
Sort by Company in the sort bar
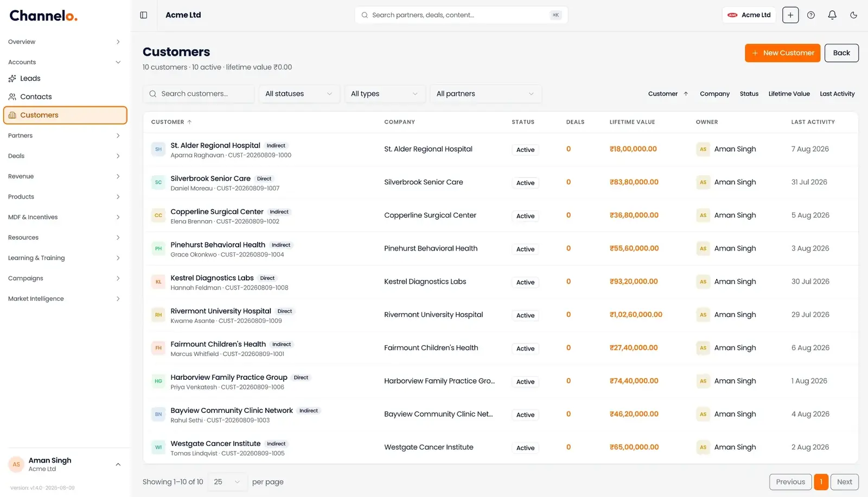pyautogui.click(x=714, y=94)
